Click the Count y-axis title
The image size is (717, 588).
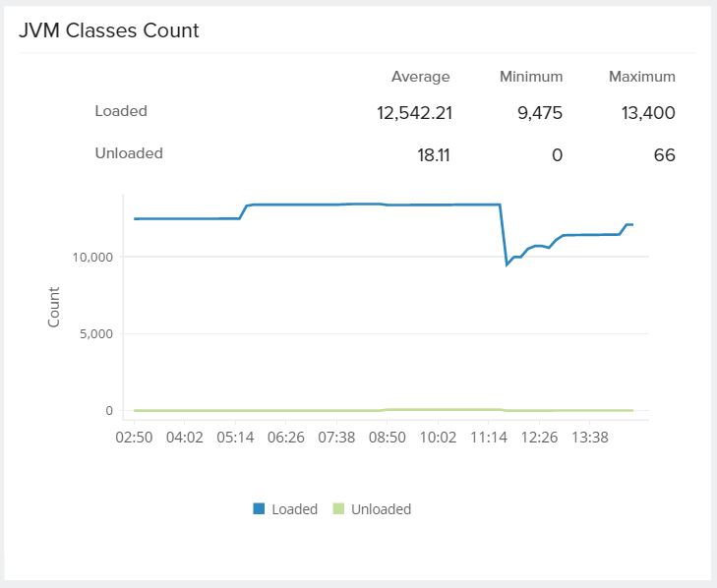54,307
